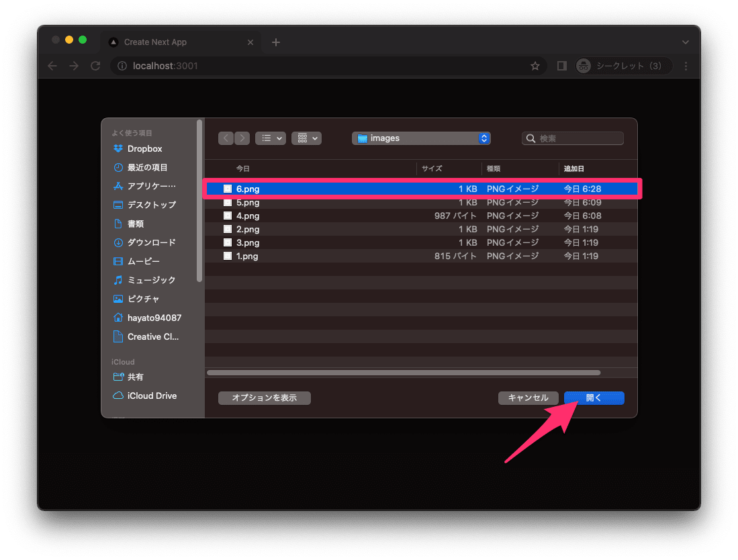
Task: Open the images folder dropdown
Action: pyautogui.click(x=421, y=138)
